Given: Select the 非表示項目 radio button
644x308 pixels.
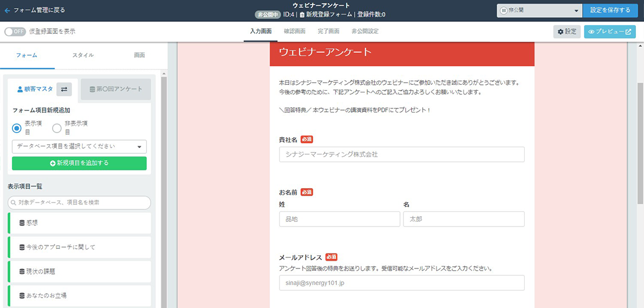Looking at the screenshot, I should click(x=57, y=127).
